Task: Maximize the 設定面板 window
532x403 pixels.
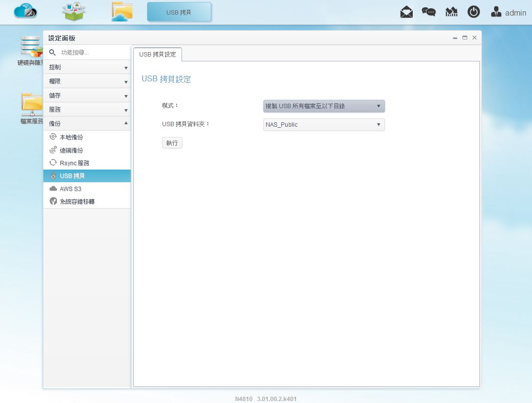Action: [465, 38]
